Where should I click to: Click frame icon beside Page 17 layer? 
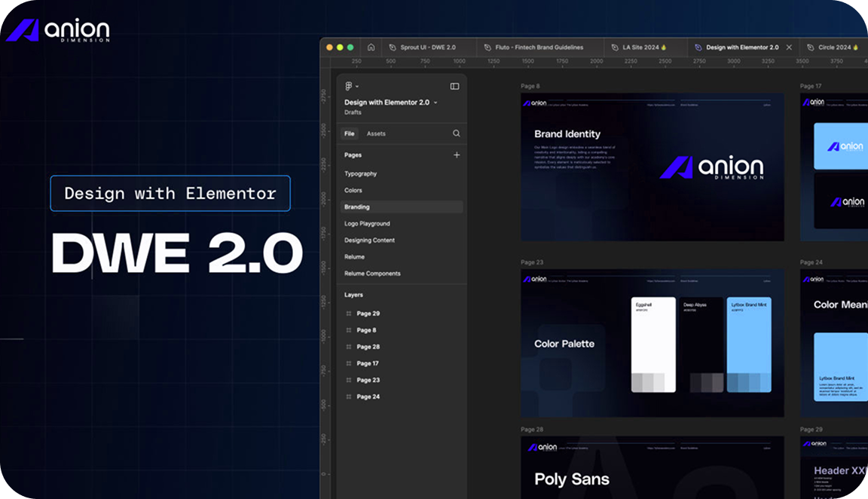(348, 363)
